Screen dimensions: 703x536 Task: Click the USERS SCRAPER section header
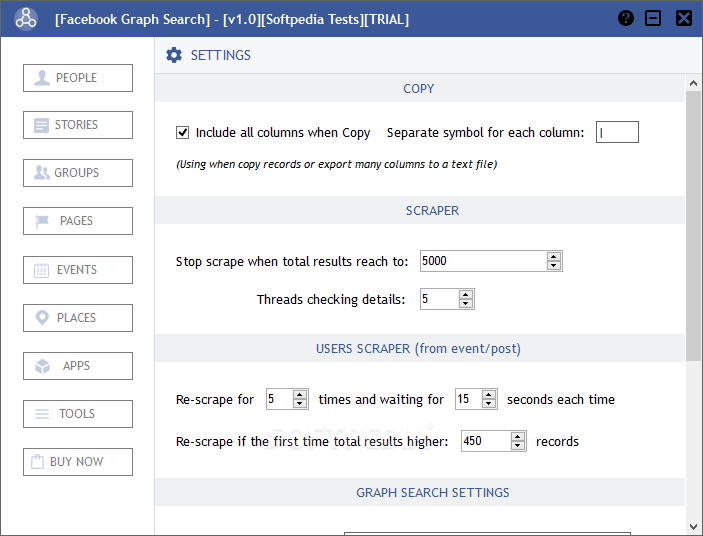[420, 348]
